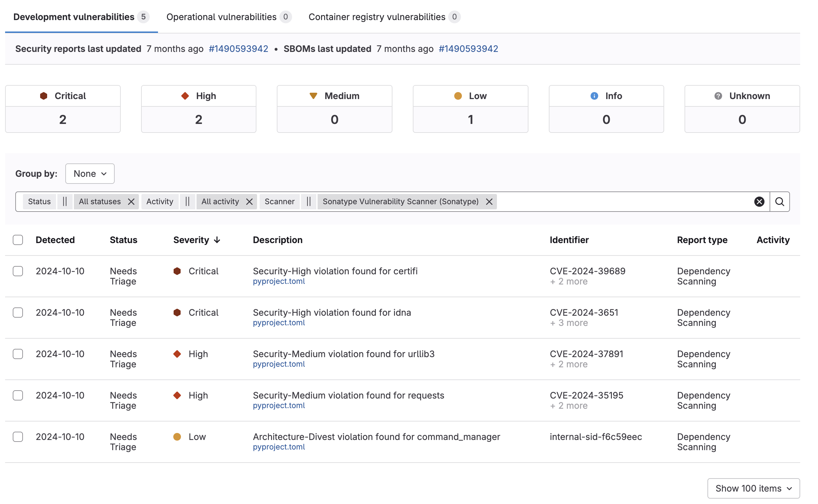Click Sonatype Vulnerability Scanner filter value
818x504 pixels.
coord(400,202)
